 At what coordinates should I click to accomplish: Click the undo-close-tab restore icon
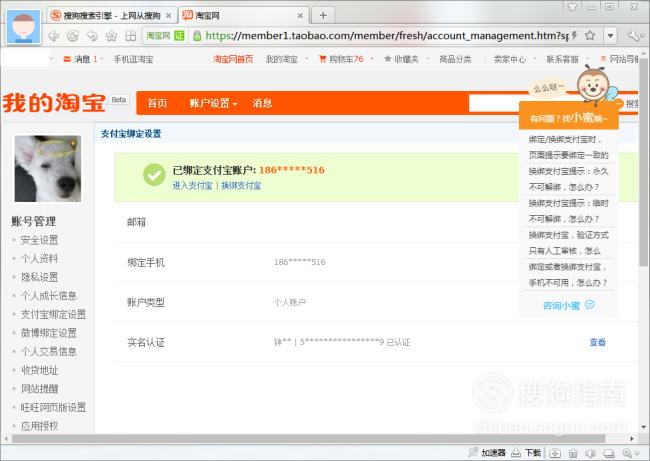(92, 36)
